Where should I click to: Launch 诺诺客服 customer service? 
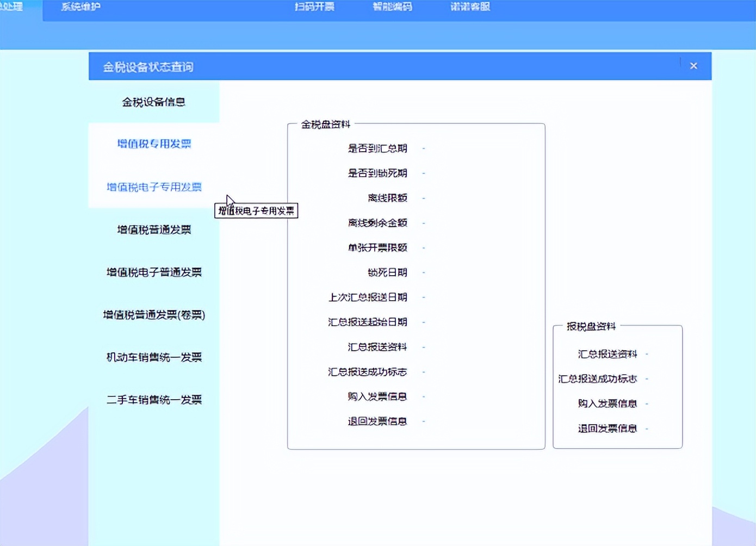(469, 7)
